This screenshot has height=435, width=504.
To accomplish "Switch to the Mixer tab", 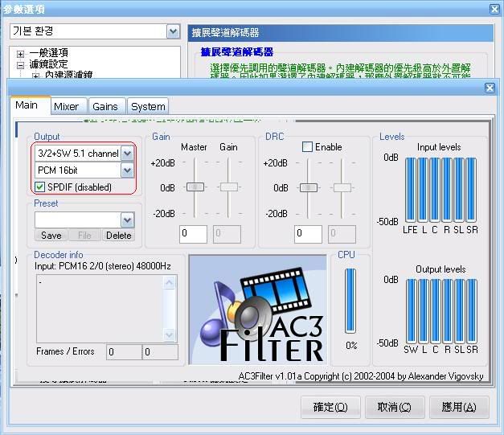I will click(x=66, y=106).
